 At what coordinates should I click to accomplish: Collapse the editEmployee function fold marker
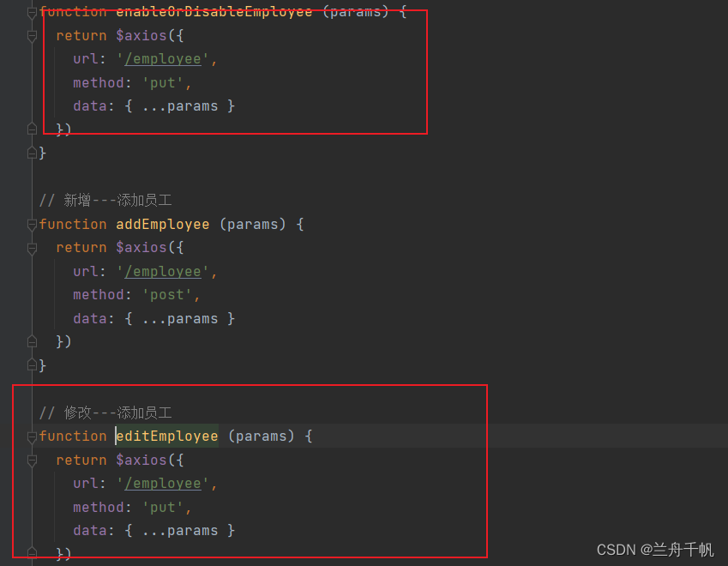[x=33, y=437]
